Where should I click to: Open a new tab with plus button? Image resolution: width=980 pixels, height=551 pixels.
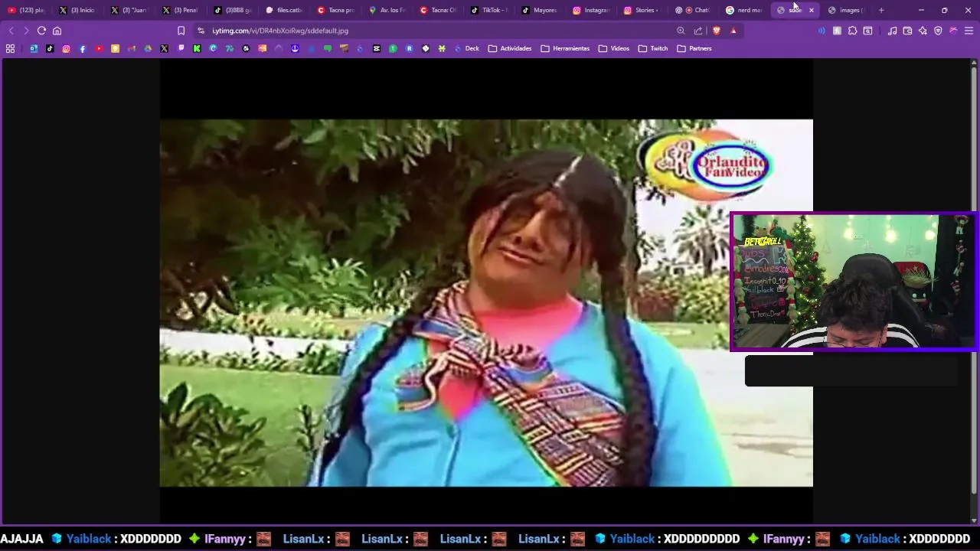tap(881, 10)
